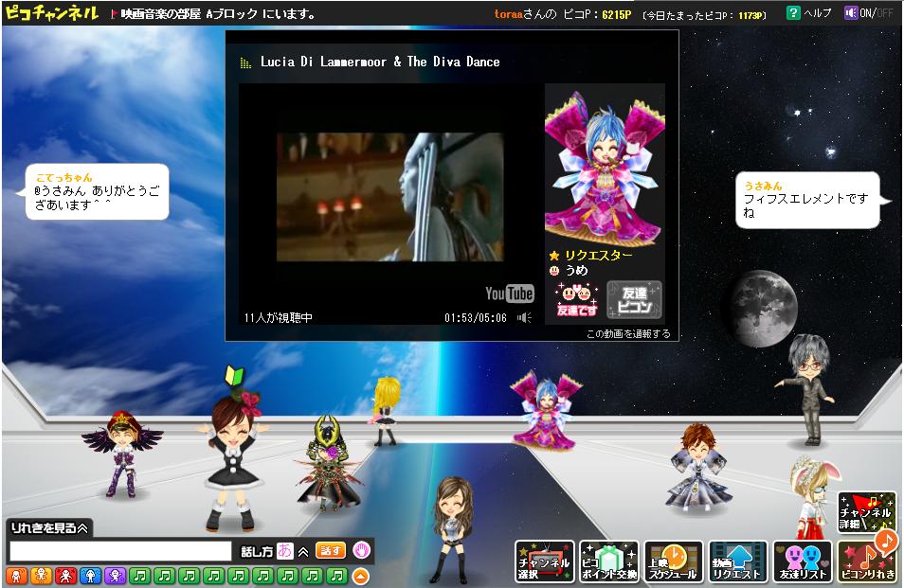Image resolution: width=904 pixels, height=588 pixels.
Task: Click the 友達です friend status icon
Action: coord(576,299)
